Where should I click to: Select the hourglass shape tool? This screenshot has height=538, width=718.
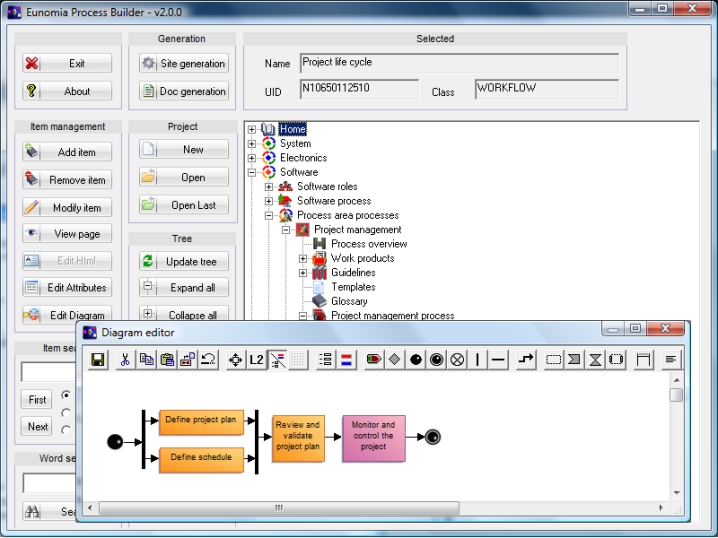tap(595, 360)
